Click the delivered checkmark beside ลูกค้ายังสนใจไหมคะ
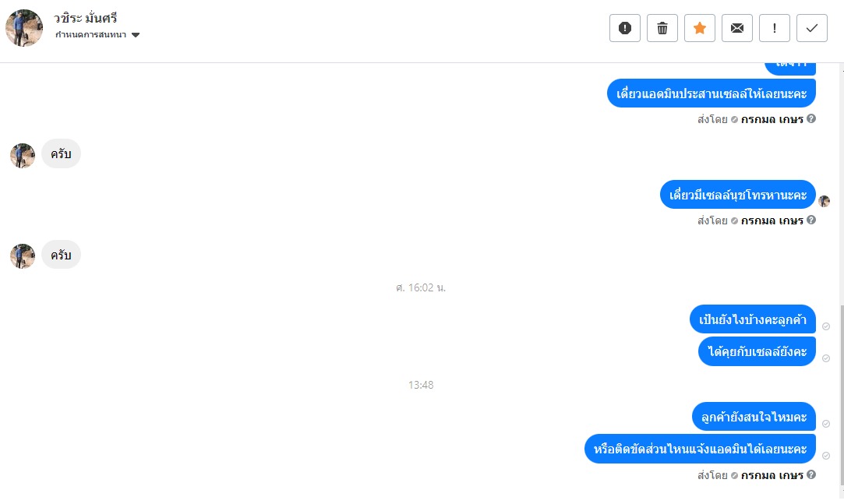844x504 pixels. coord(826,424)
